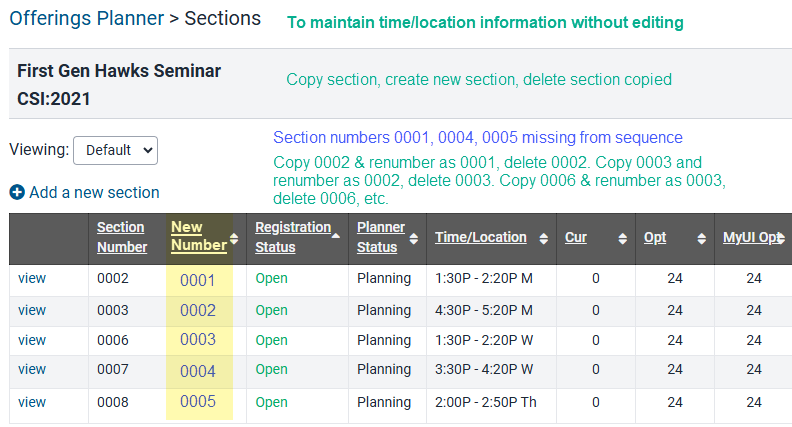Click Opt column sort arrows icon
The height and width of the screenshot is (427, 792).
(x=702, y=239)
